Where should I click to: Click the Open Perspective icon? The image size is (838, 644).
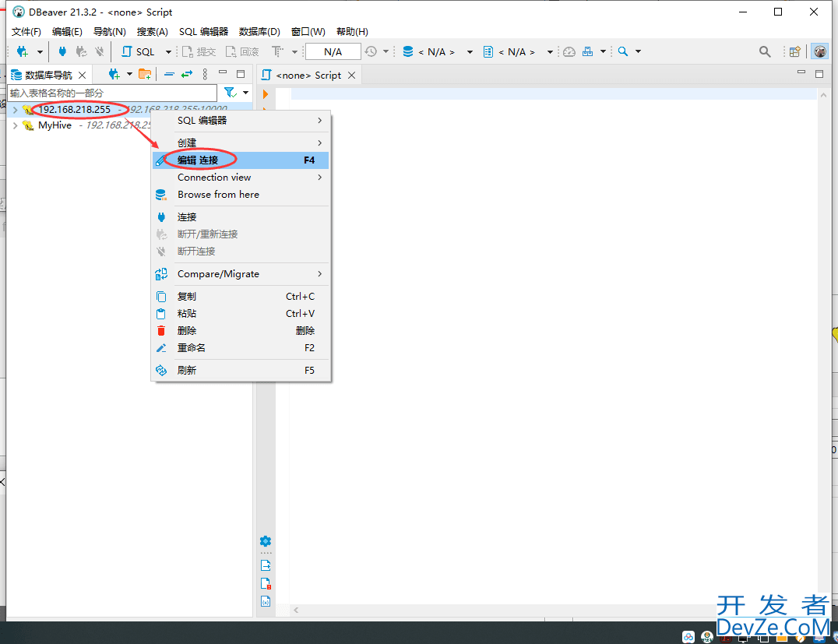(x=795, y=52)
